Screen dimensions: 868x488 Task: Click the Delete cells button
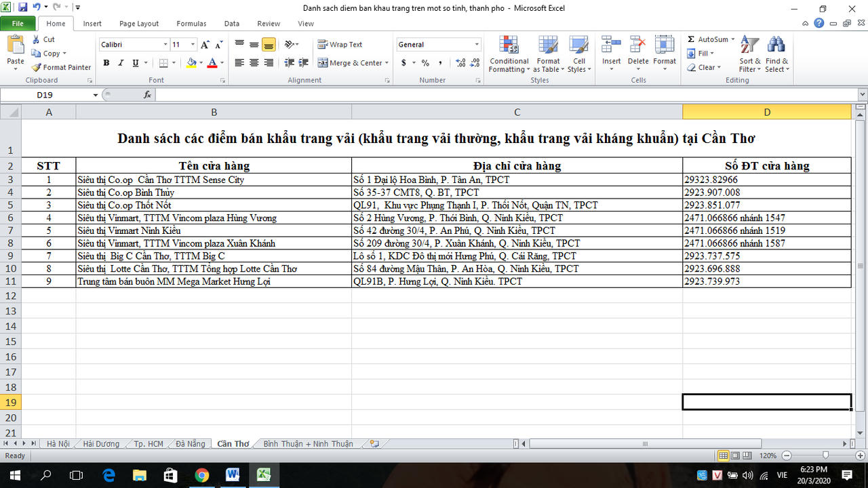pos(637,53)
